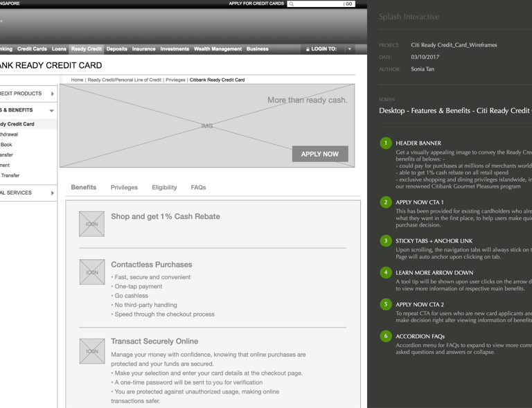Click LEARN MORE ARROW DOWN annotation title
532x408 pixels.
(434, 273)
